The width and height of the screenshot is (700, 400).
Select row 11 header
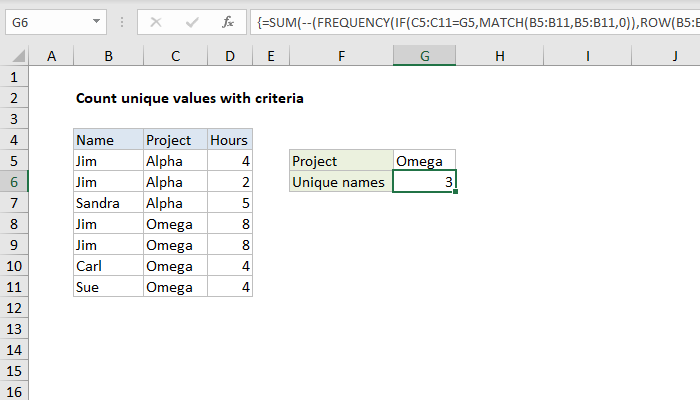[x=15, y=286]
